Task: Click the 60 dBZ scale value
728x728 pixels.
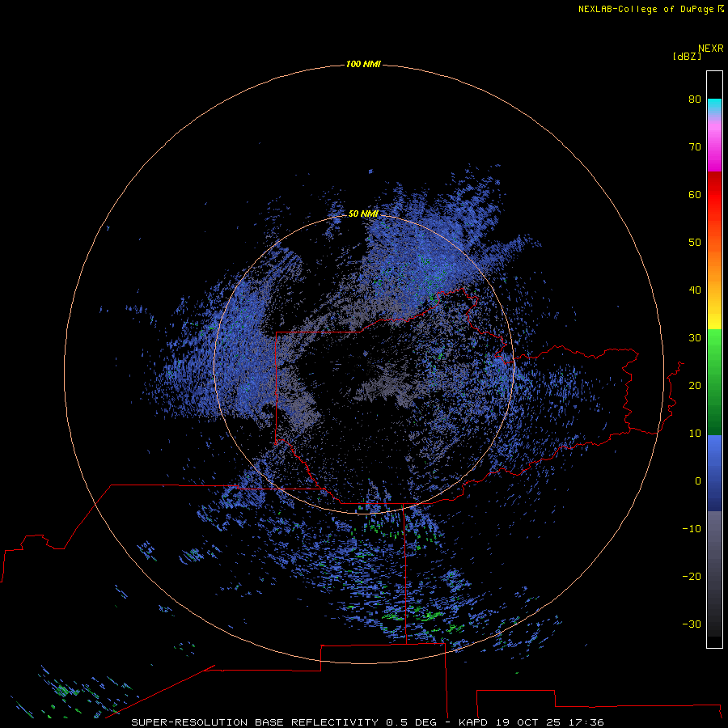Action: [695, 194]
